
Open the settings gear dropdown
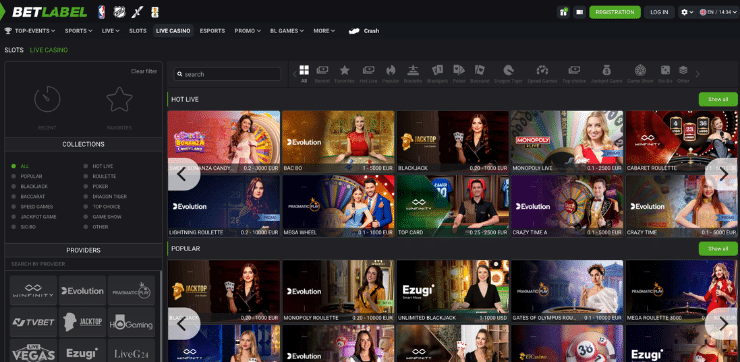click(687, 12)
